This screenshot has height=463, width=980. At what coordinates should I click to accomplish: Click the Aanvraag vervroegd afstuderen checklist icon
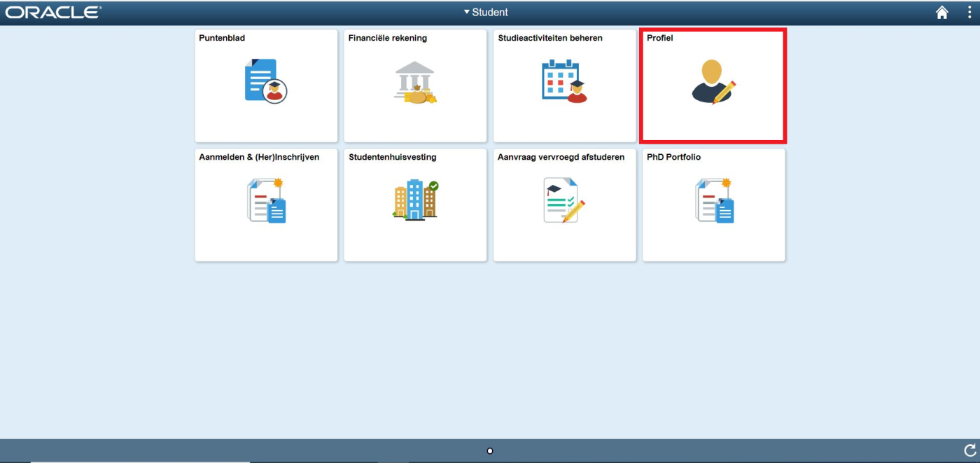(x=564, y=200)
